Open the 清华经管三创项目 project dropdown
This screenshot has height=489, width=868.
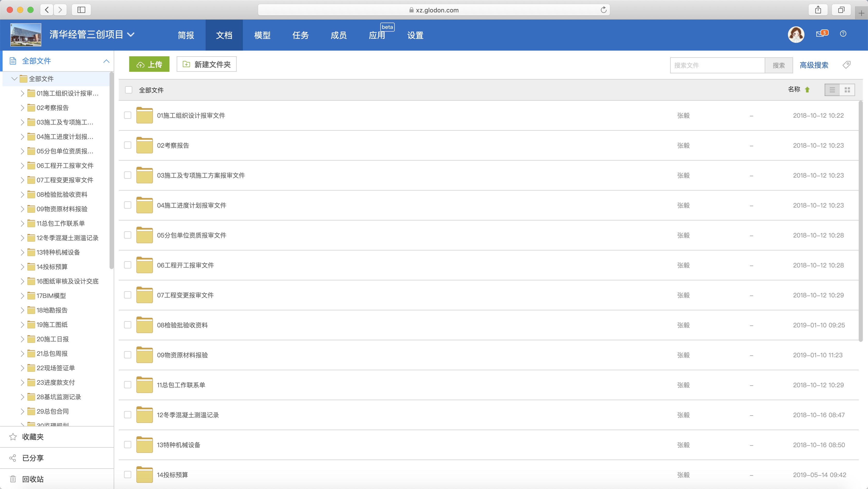point(131,34)
